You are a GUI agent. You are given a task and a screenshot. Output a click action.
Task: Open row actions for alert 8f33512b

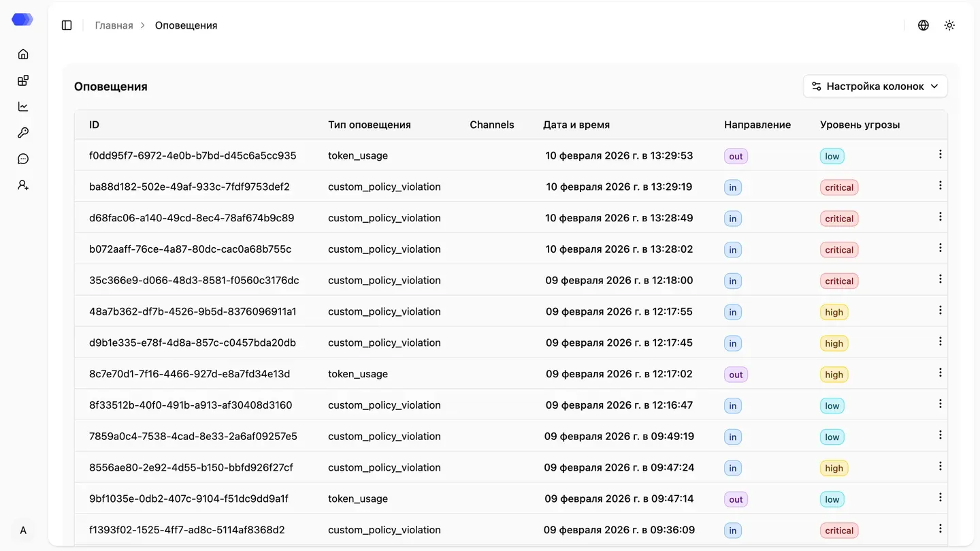[x=941, y=404]
